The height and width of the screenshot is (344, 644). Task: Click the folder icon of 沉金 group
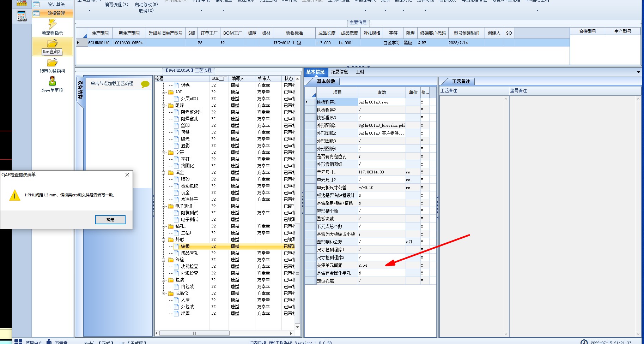[171, 172]
